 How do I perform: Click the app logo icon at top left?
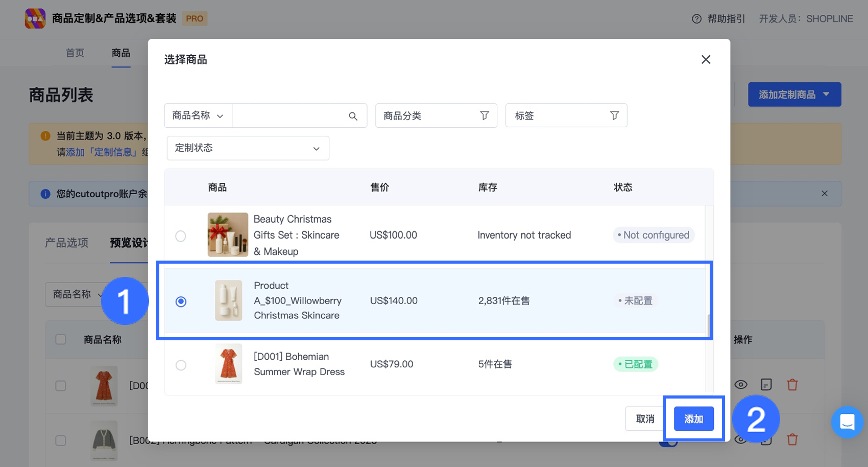click(35, 18)
